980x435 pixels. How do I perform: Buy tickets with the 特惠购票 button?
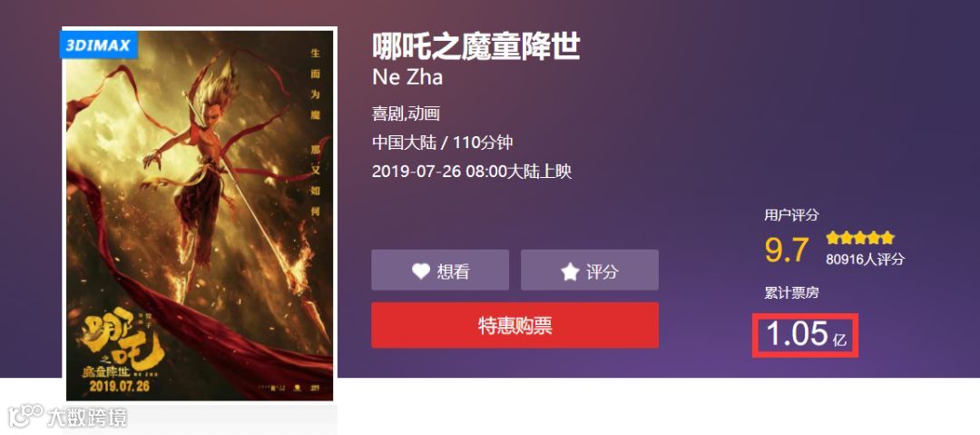click(515, 325)
